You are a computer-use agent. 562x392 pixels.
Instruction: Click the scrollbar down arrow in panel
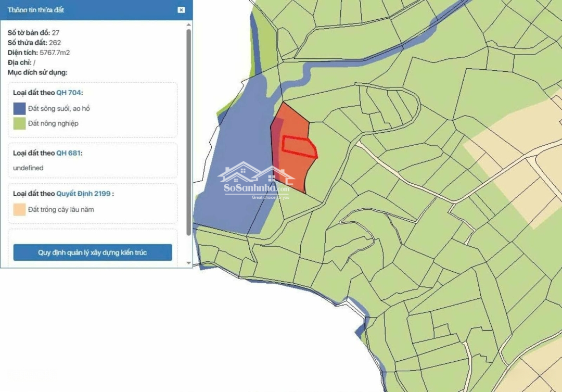point(188,264)
